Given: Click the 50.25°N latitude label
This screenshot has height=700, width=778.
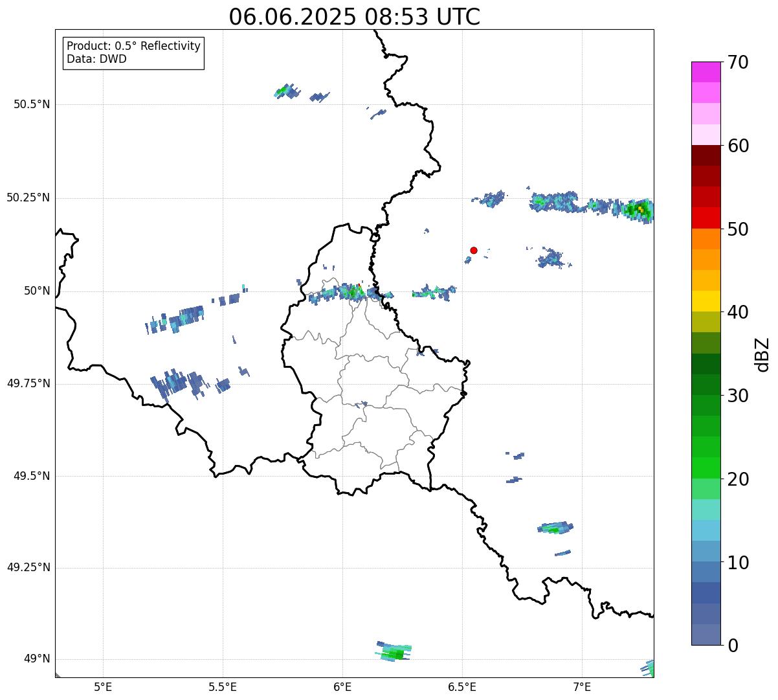Looking at the screenshot, I should [28, 198].
